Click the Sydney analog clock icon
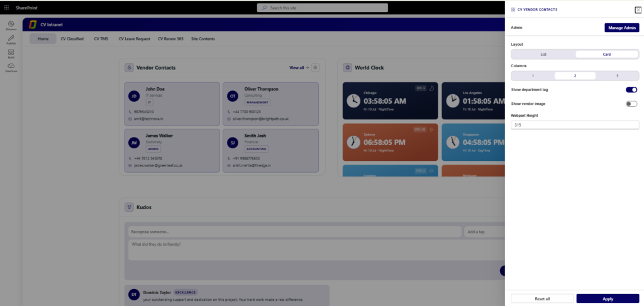Screen dimensions: 644x306 pos(353,142)
